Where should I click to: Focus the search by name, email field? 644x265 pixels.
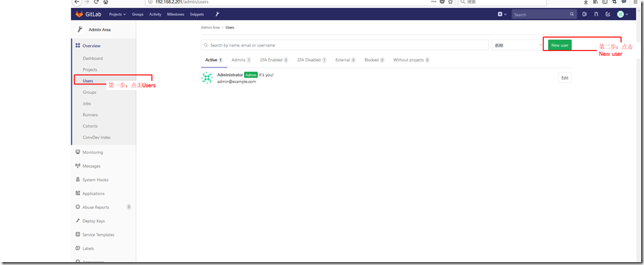[x=345, y=45]
